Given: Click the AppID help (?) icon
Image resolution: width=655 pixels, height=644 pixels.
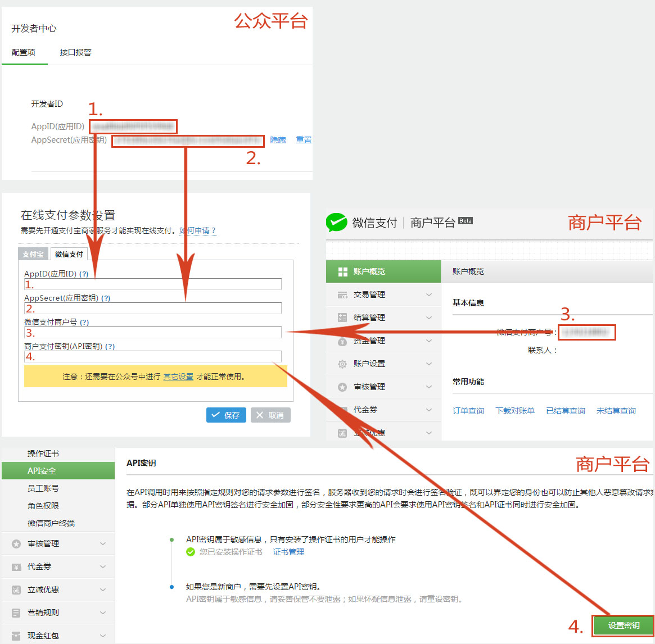Looking at the screenshot, I should point(84,274).
